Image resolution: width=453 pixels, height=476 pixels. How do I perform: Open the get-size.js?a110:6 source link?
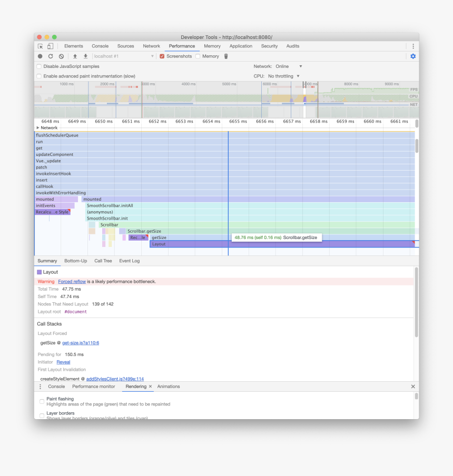coord(81,343)
